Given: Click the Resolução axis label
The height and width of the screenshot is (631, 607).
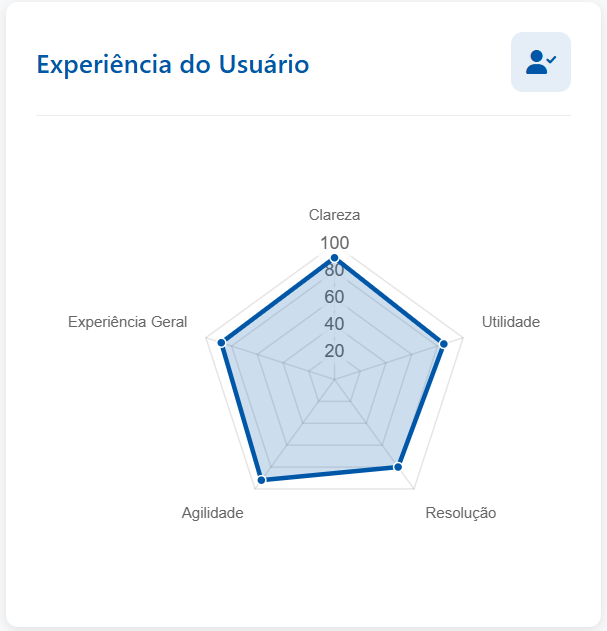Looking at the screenshot, I should tap(460, 513).
